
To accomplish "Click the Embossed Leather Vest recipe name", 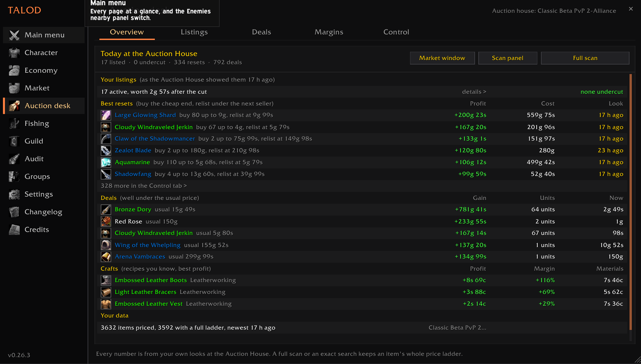I will point(149,304).
